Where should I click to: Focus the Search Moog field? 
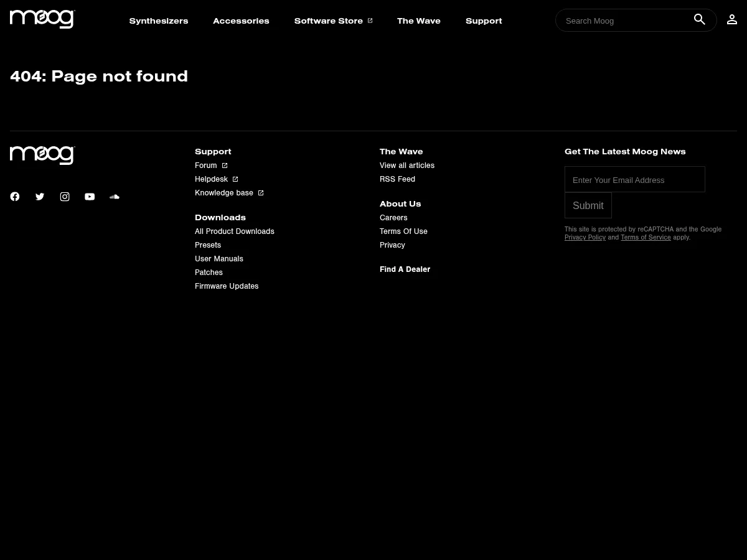[x=622, y=21]
